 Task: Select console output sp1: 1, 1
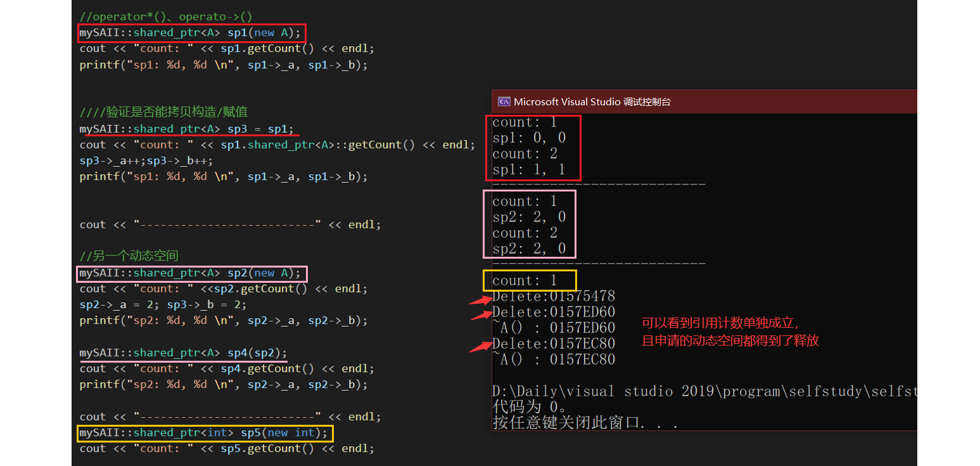pos(529,169)
